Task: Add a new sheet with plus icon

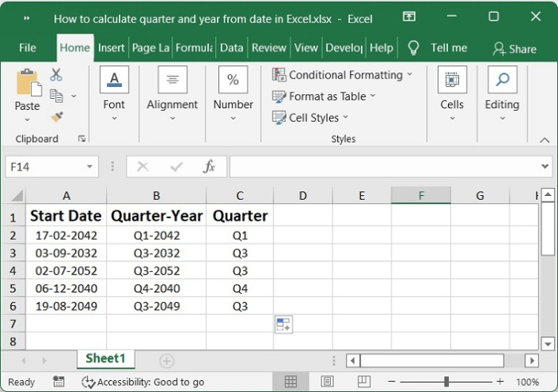Action: (x=166, y=361)
